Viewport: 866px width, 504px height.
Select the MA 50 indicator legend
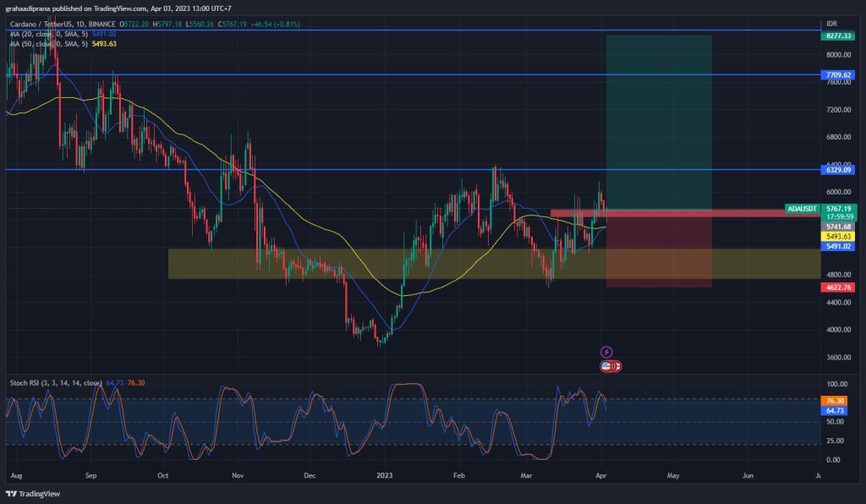tap(49, 44)
